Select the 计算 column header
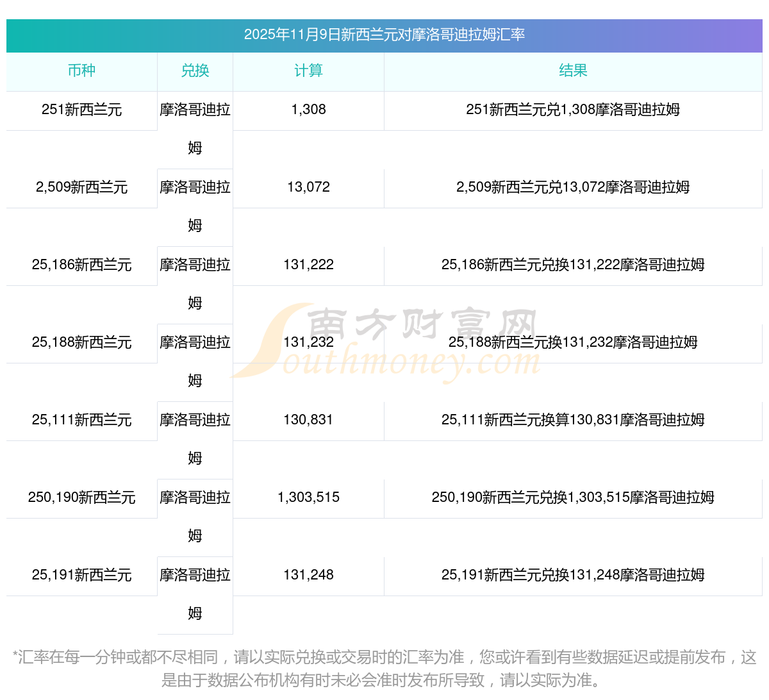Screen dimensions: 769x700 tap(308, 71)
